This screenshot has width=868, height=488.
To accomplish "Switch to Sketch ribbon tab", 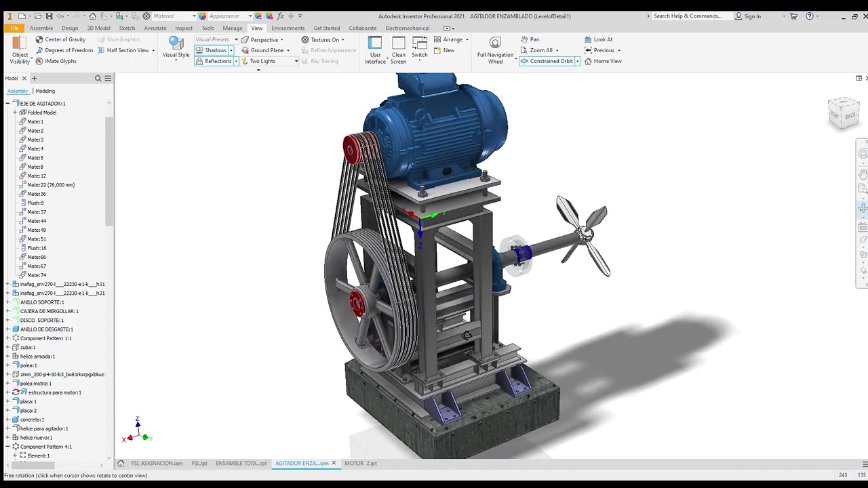I will pyautogui.click(x=127, y=28).
